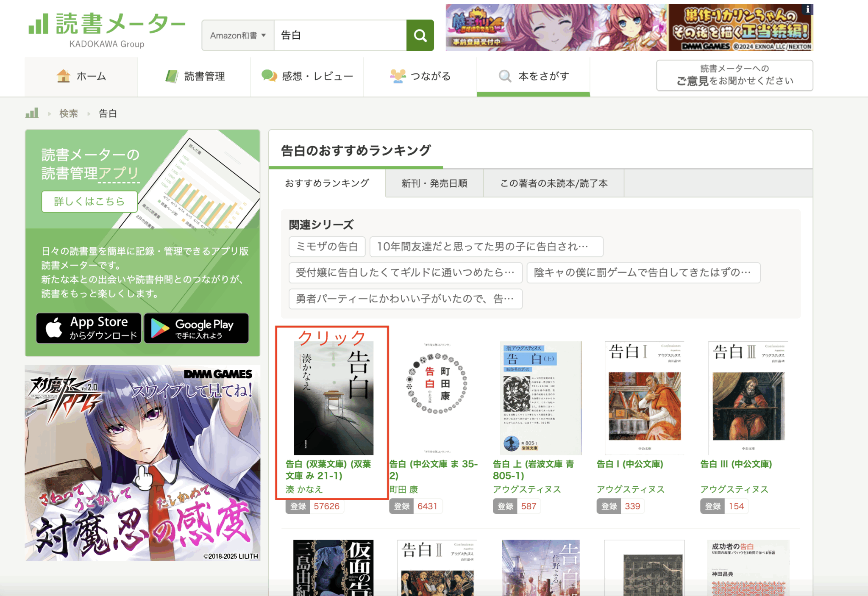The width and height of the screenshot is (868, 596).
Task: Click the App Store download badge
Action: pos(89,328)
